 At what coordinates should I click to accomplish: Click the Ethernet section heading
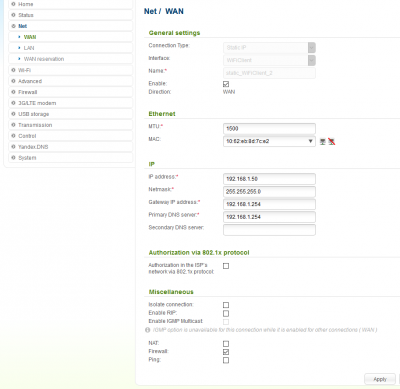pyautogui.click(x=162, y=114)
